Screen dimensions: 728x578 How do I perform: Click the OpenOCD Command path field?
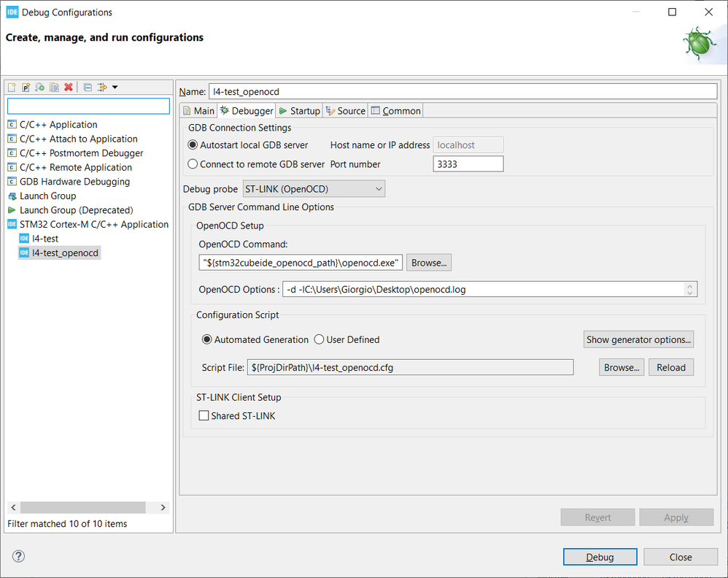point(301,263)
